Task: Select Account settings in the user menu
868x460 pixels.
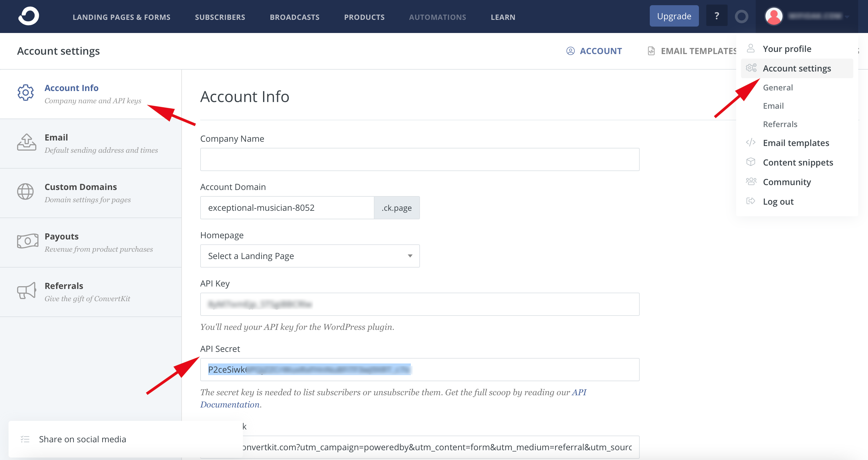Action: coord(797,68)
